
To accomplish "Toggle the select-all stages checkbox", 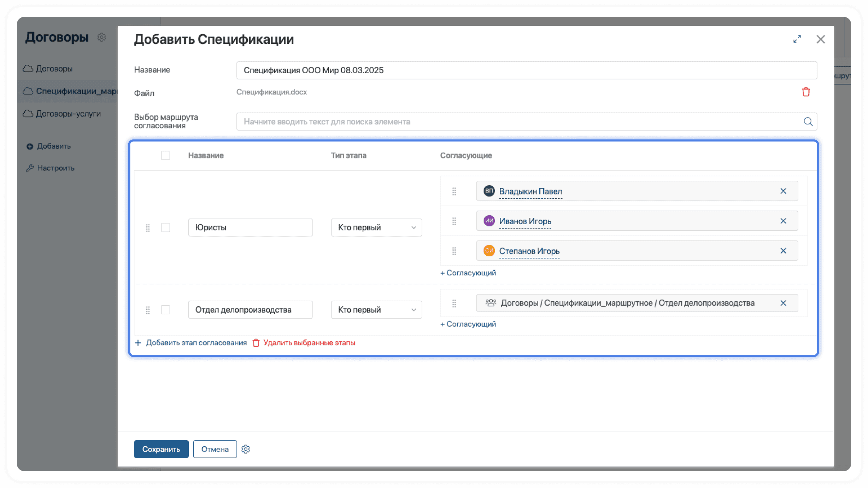I will click(165, 156).
